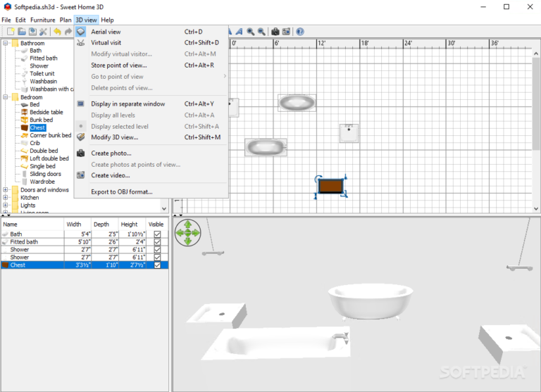The image size is (541, 392).
Task: Sort furniture by Depth column header
Action: tap(105, 224)
